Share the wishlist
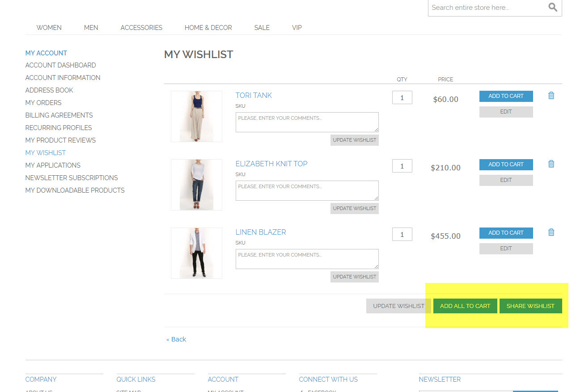 (530, 306)
